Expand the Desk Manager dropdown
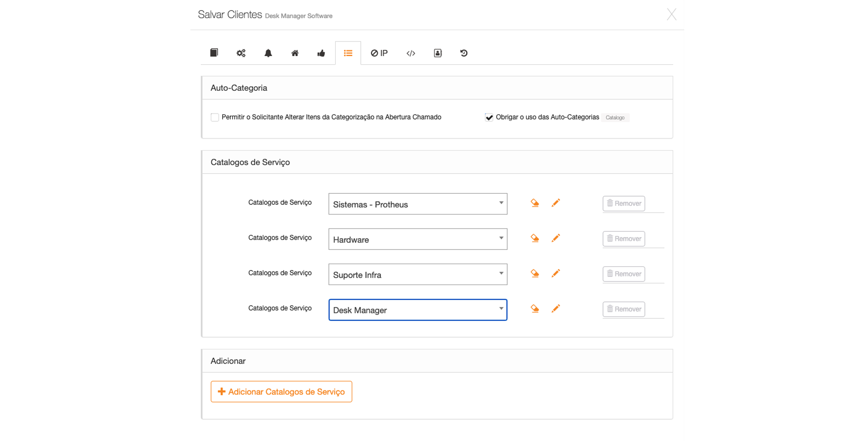 point(417,310)
